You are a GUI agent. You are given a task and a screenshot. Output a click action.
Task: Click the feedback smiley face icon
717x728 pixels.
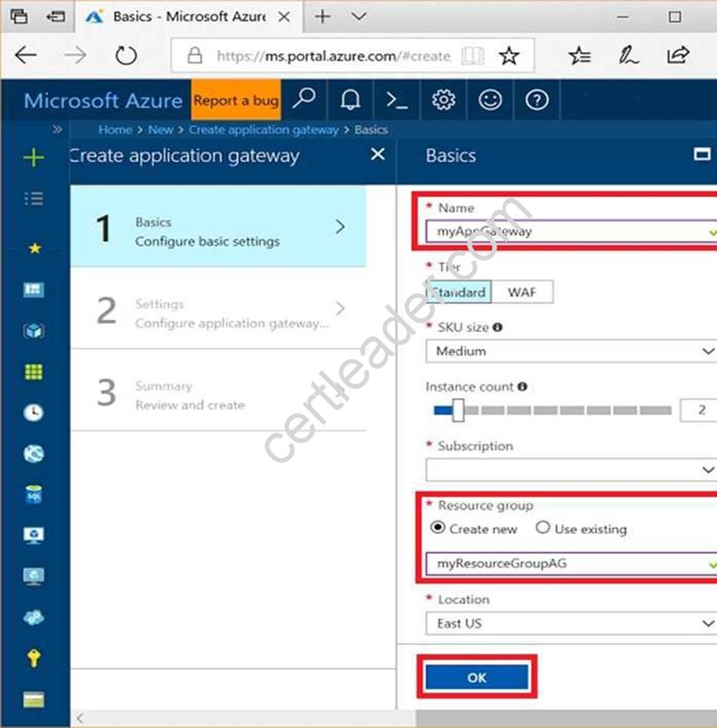point(490,100)
